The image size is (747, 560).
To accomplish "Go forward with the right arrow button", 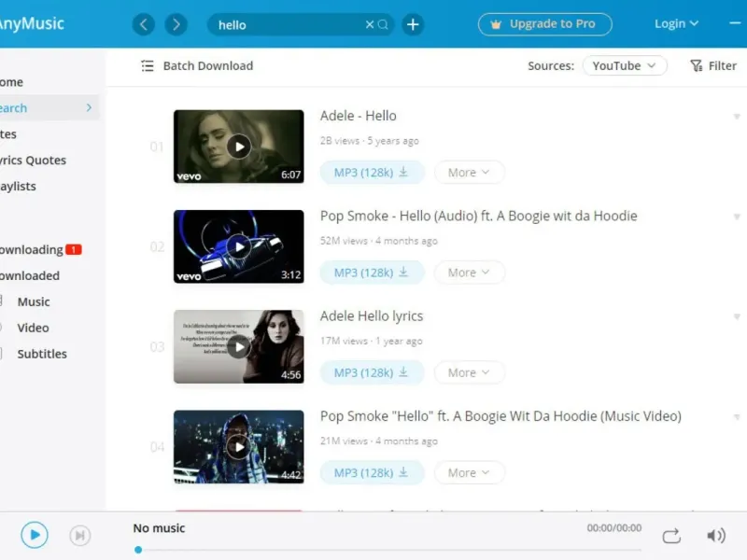I will (176, 24).
